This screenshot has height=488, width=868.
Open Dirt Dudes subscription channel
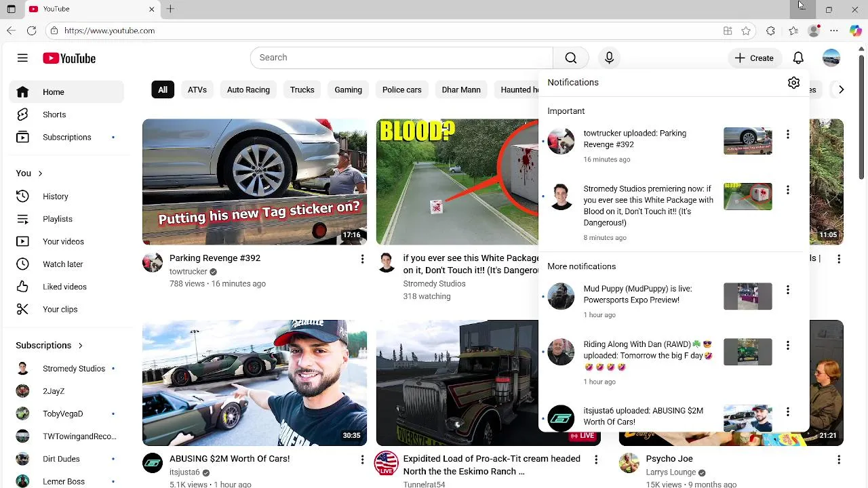pos(66,459)
